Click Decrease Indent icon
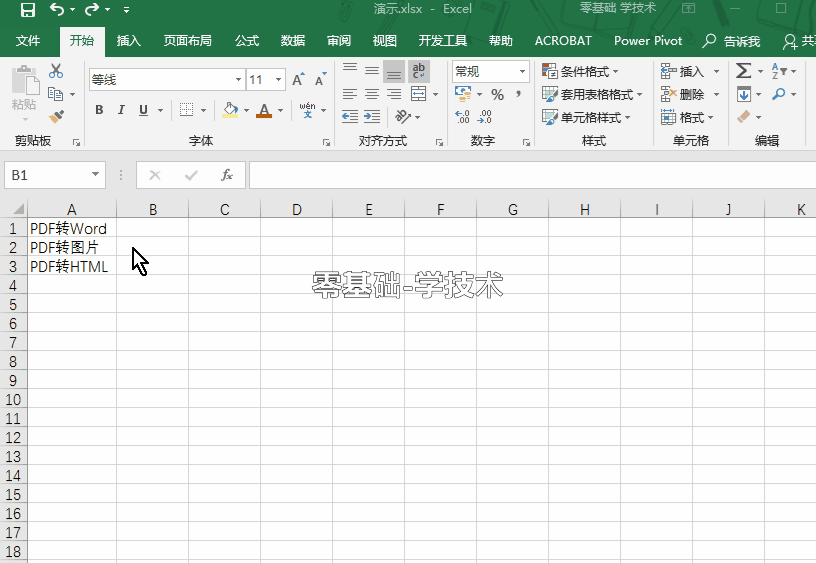The image size is (816, 563). (350, 117)
